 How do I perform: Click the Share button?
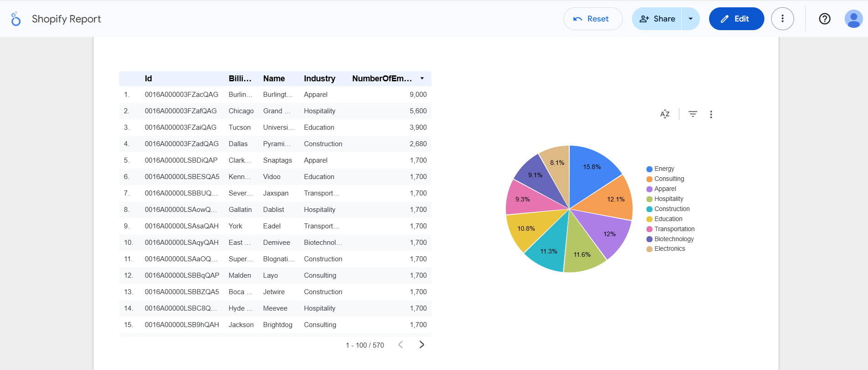[657, 19]
